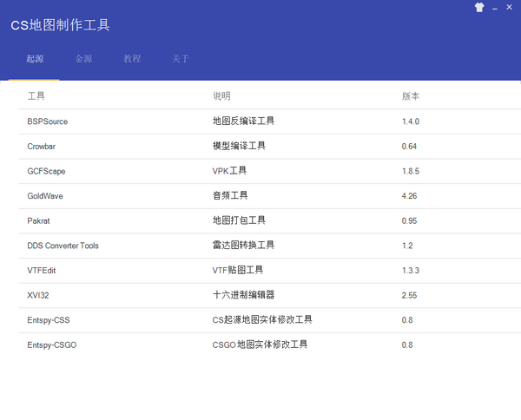Viewport: 521px width, 420px height.
Task: Click the 工具 column header
Action: (36, 96)
